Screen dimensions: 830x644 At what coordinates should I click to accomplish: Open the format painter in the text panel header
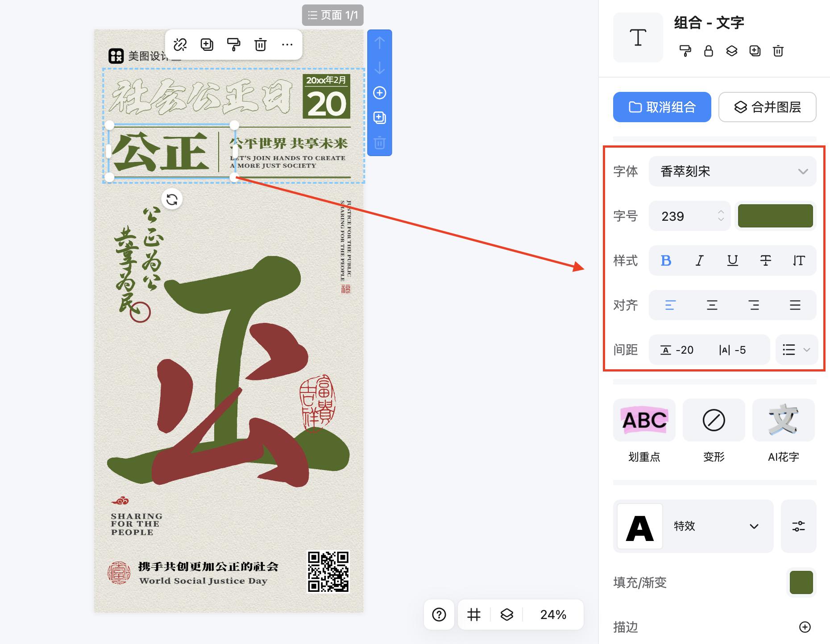click(x=685, y=51)
